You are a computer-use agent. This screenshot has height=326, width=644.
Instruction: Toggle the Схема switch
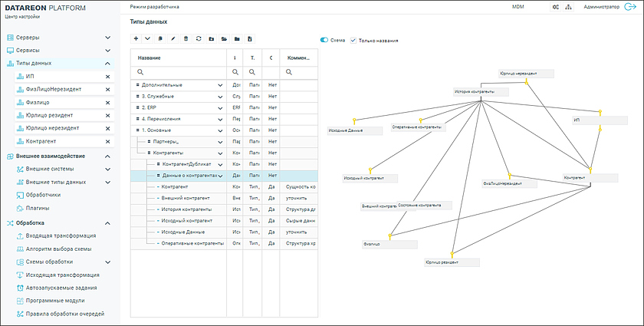pos(325,40)
